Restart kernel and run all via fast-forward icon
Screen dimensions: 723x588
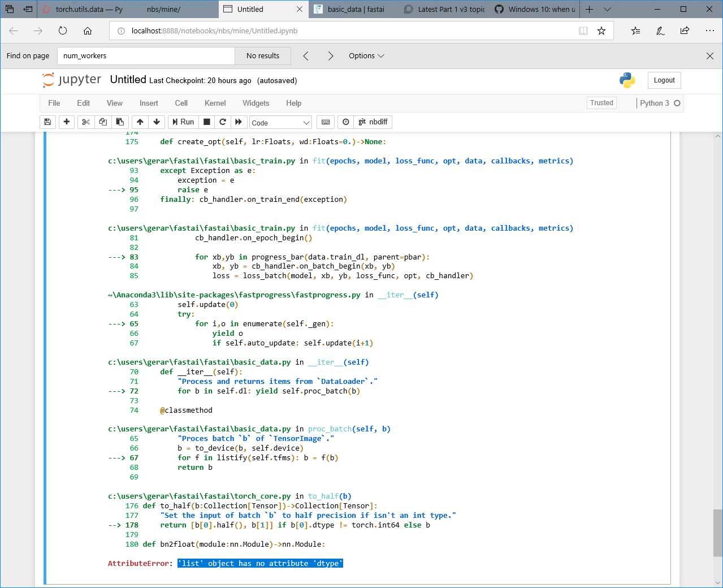pos(239,122)
